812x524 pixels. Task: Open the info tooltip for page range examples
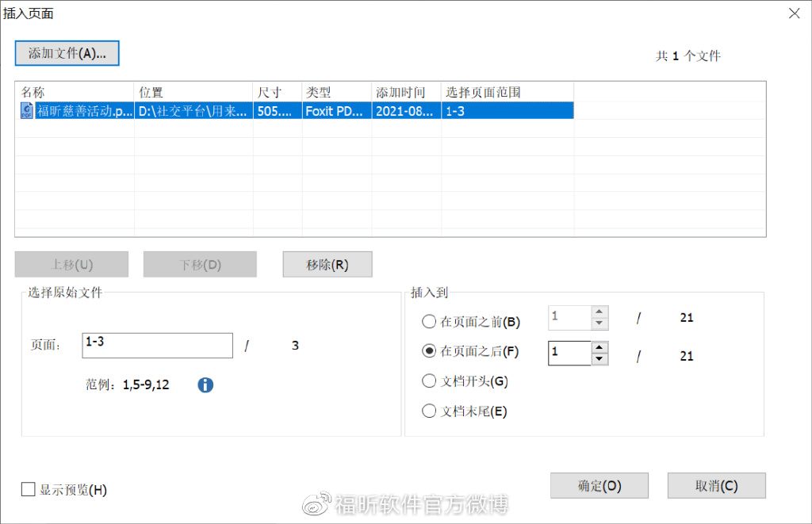205,385
